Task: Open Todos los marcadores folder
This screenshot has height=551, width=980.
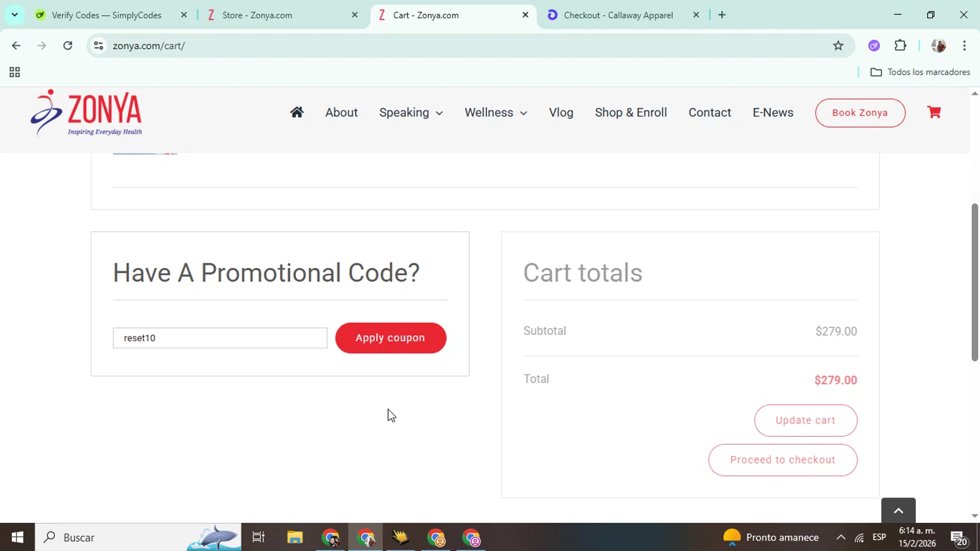Action: point(921,72)
